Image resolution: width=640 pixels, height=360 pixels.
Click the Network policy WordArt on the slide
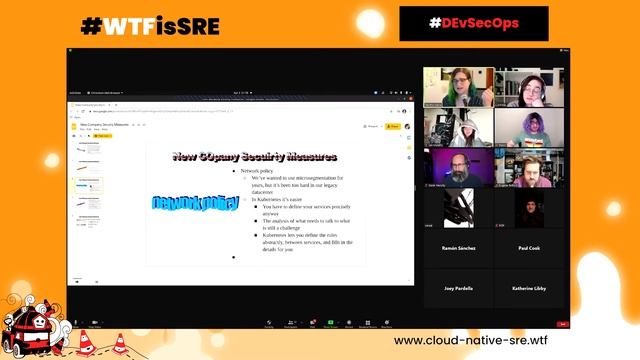[195, 203]
